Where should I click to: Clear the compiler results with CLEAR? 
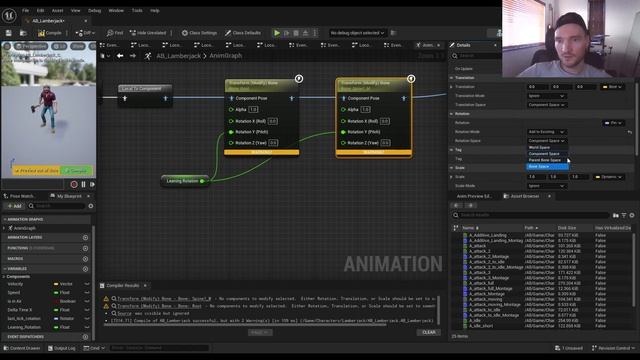point(429,332)
